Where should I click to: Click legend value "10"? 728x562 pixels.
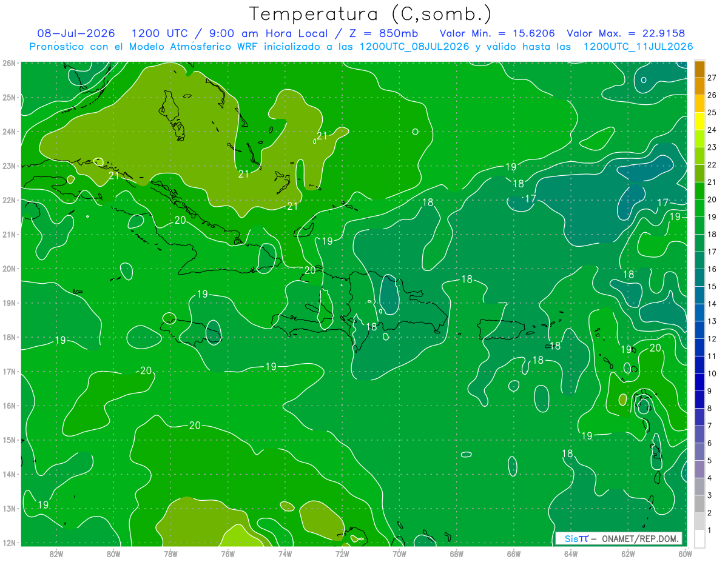click(712, 373)
